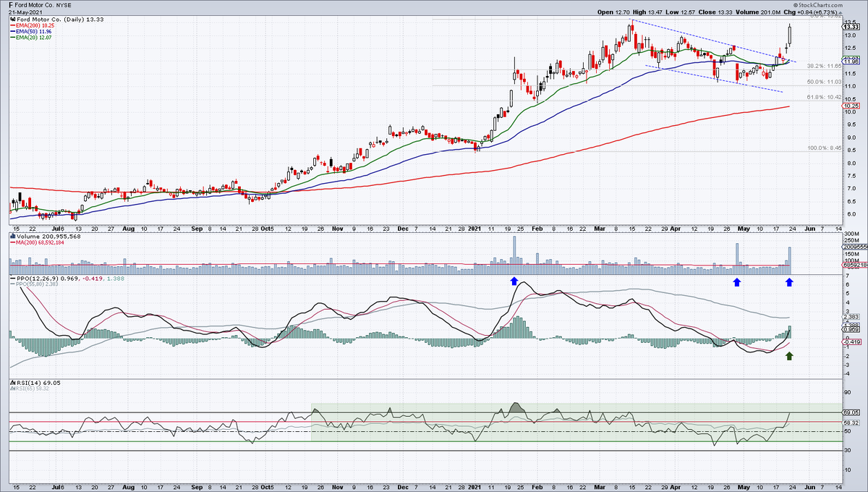Screen dimensions: 868x492
Task: Click the 300M label on the volume axis
Action: [x=851, y=234]
